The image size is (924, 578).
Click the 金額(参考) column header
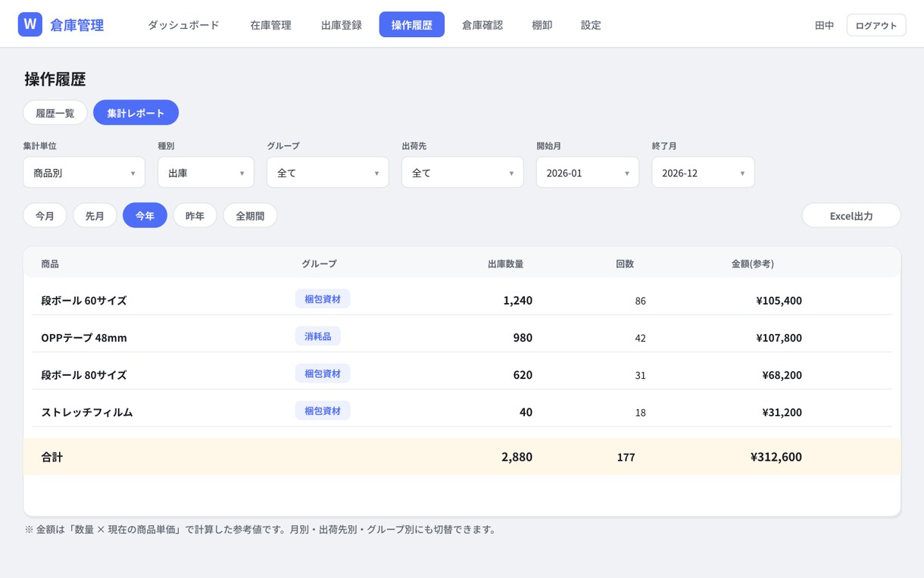coord(753,264)
